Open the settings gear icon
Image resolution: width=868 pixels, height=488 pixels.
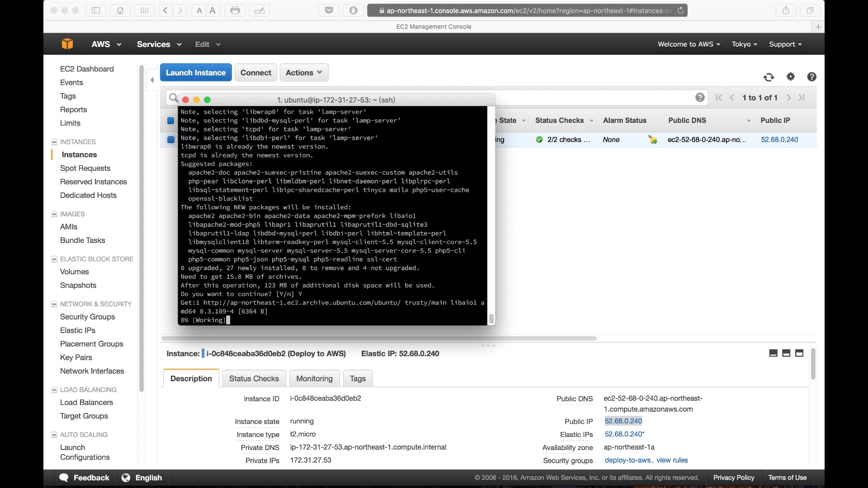point(790,77)
